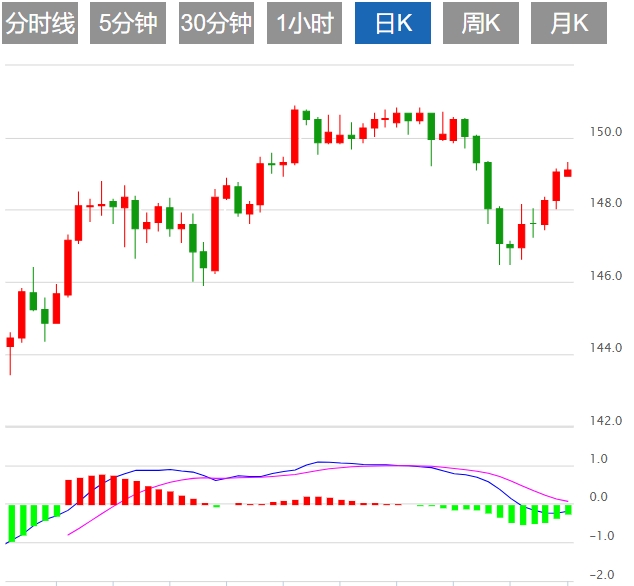Open the 30分钟 chart tab

point(217,24)
